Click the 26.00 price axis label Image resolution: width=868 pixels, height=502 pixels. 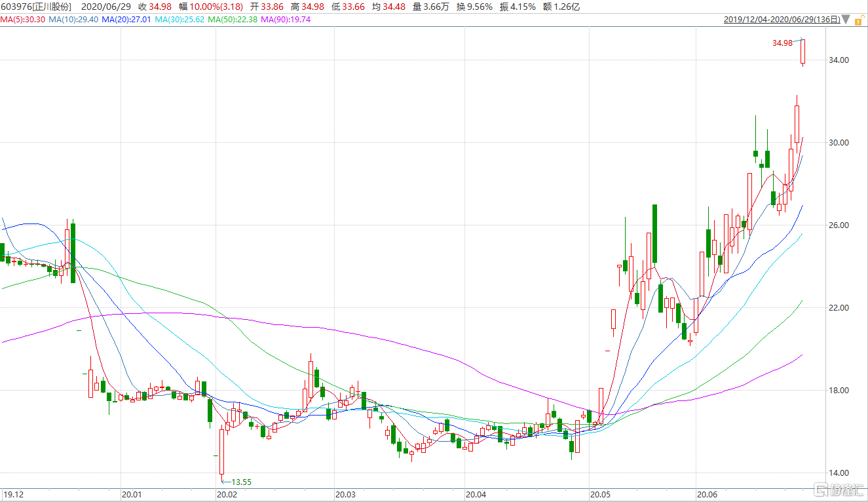(839, 225)
